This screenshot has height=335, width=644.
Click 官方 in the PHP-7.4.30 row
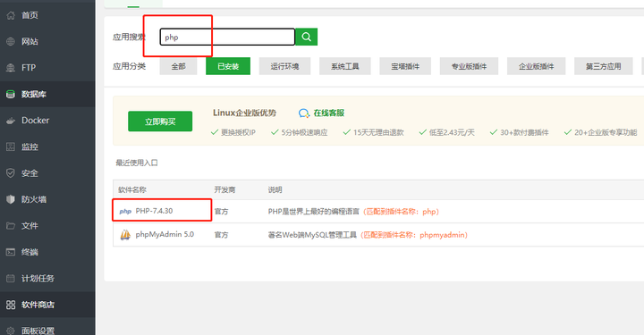pos(222,212)
